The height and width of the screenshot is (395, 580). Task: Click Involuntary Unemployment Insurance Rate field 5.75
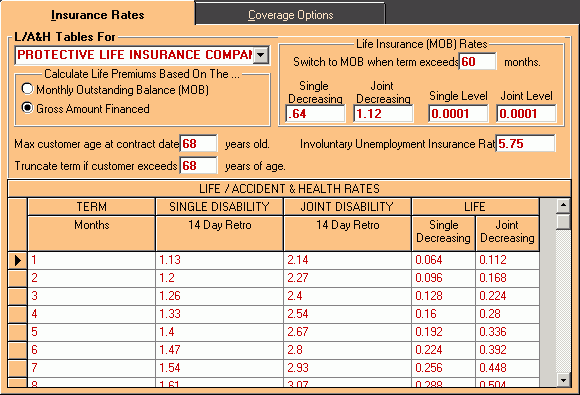pyautogui.click(x=525, y=144)
